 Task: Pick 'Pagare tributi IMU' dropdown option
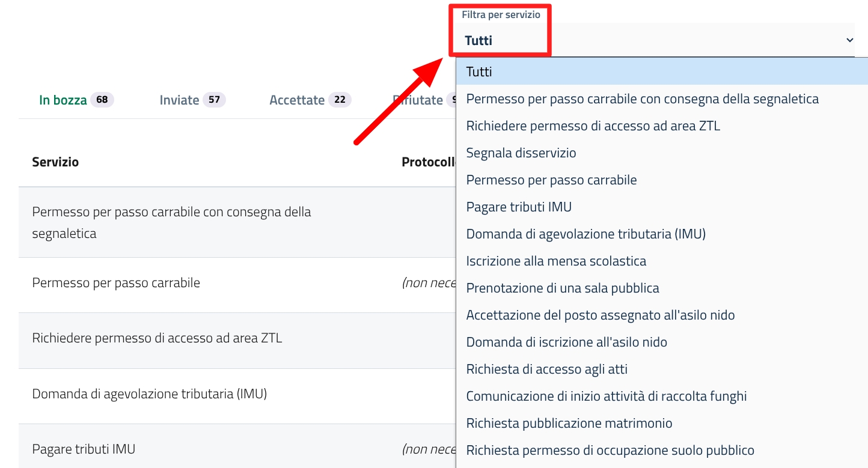519,207
